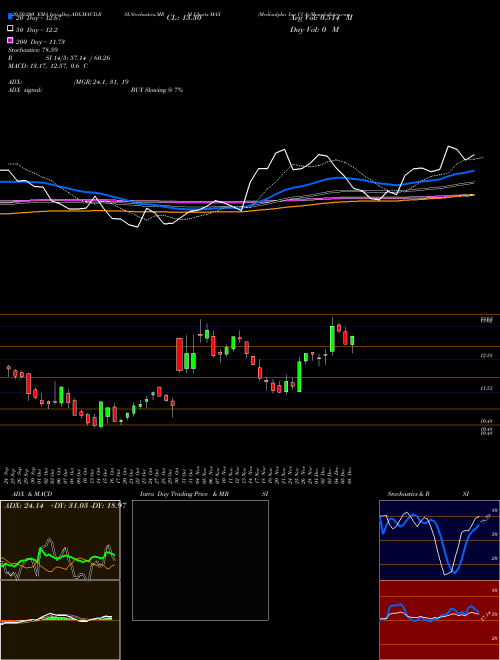Select the '20 Day - 12.67' legend text
Screen dimensions: 500x660
pos(39,18)
